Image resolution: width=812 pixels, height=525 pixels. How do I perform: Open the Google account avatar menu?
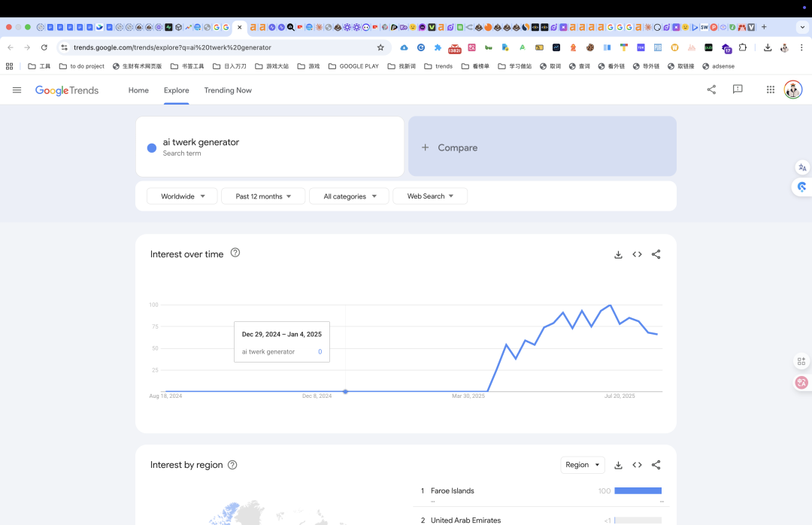793,90
